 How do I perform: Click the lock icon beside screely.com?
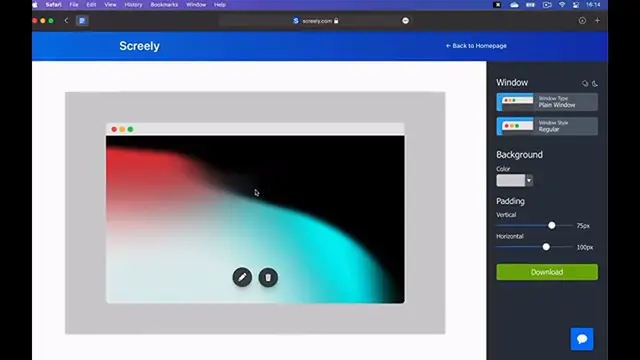[336, 21]
